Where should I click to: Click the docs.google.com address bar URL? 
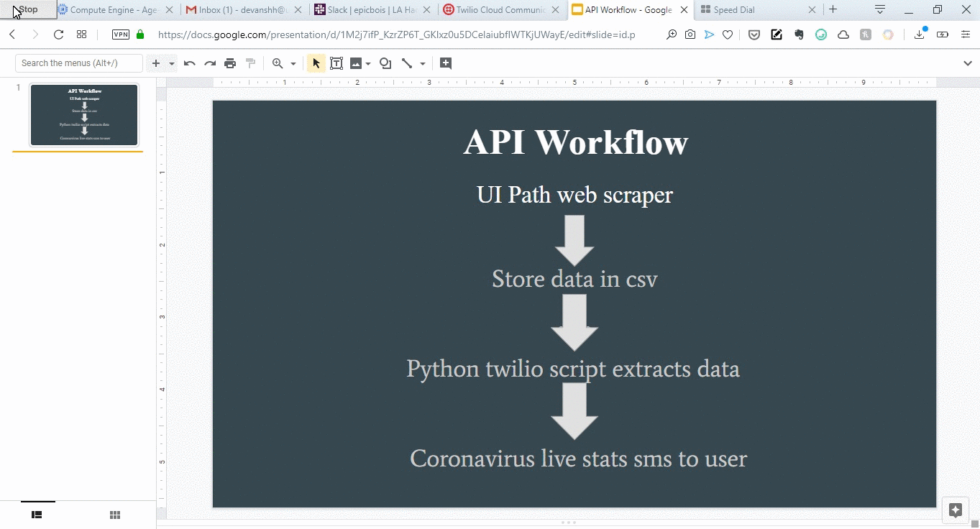(x=396, y=34)
